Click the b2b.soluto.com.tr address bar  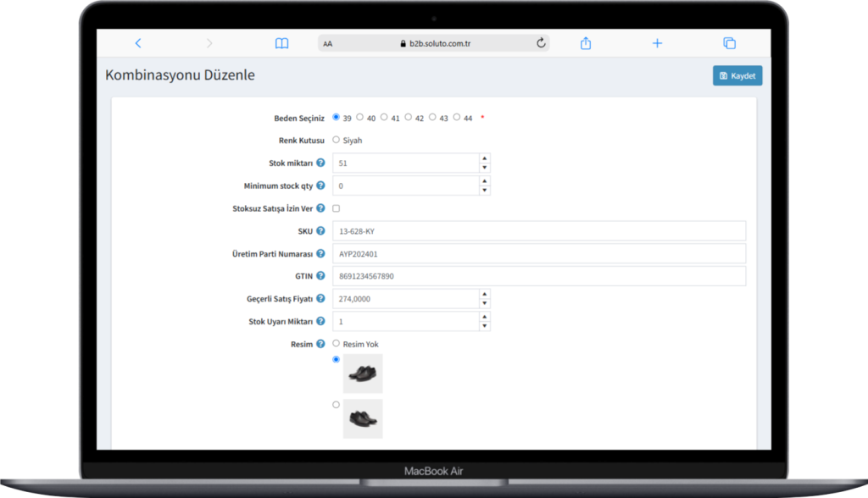click(433, 43)
